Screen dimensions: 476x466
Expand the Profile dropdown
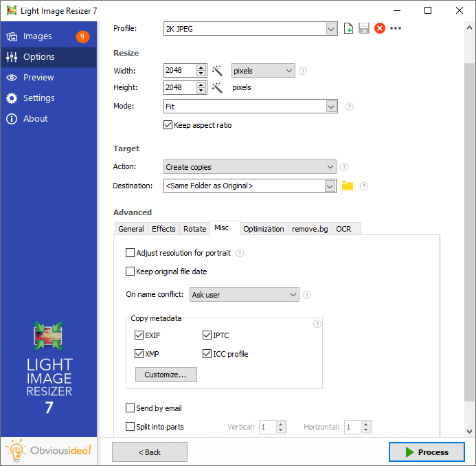pos(331,28)
